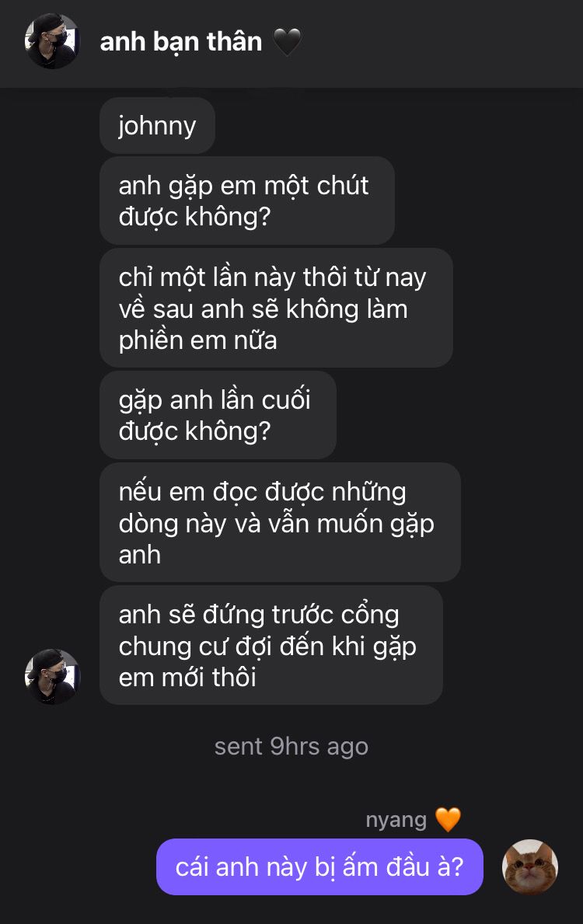Select message 'anh gặp em một chút được không?'

(247, 201)
